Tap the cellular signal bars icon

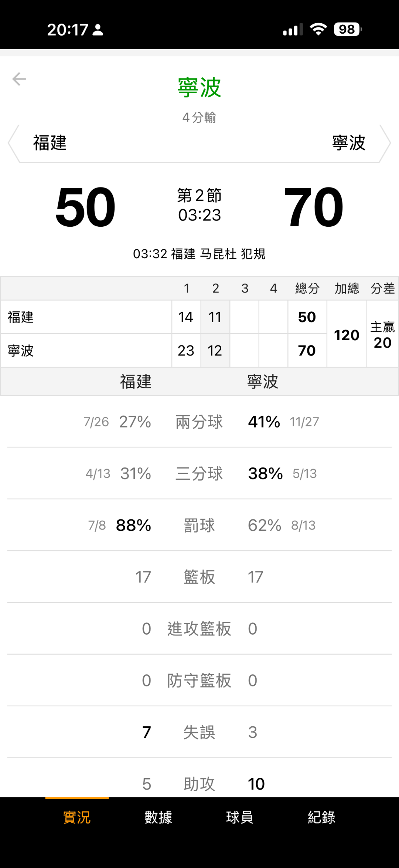[293, 30]
